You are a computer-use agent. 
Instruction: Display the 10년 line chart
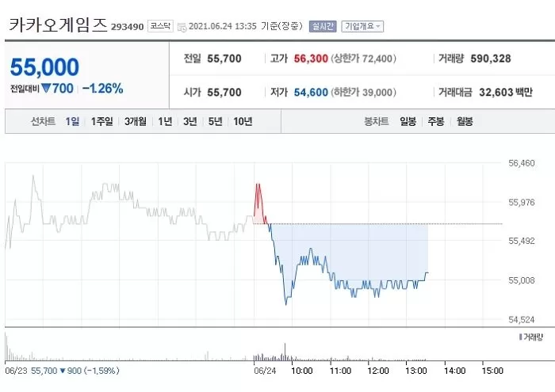[243, 121]
